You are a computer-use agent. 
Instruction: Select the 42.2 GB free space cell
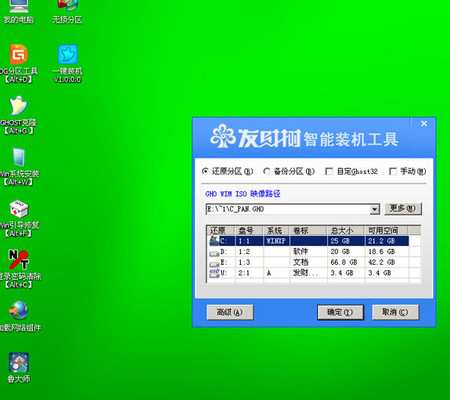pyautogui.click(x=382, y=262)
